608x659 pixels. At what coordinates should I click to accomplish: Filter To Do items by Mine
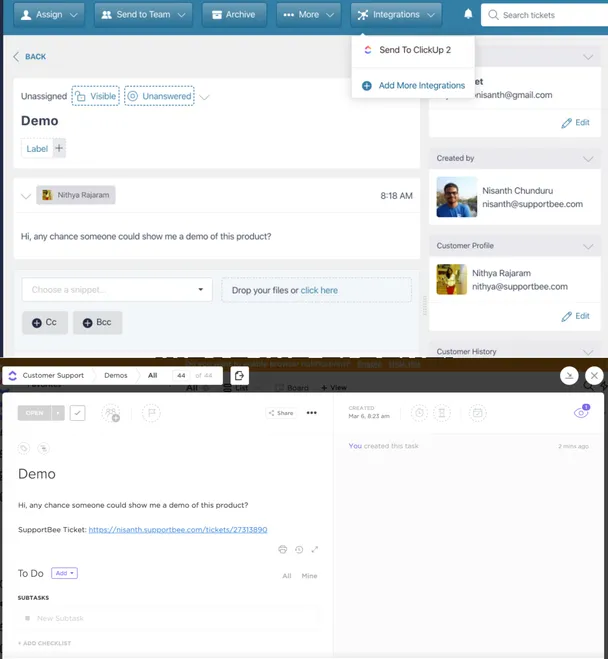309,576
